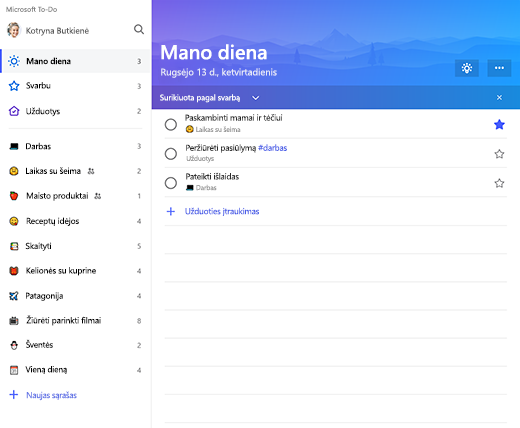The image size is (520, 428).
Task: Click Receptų idėjos emoji icon
Action: [x=14, y=221]
